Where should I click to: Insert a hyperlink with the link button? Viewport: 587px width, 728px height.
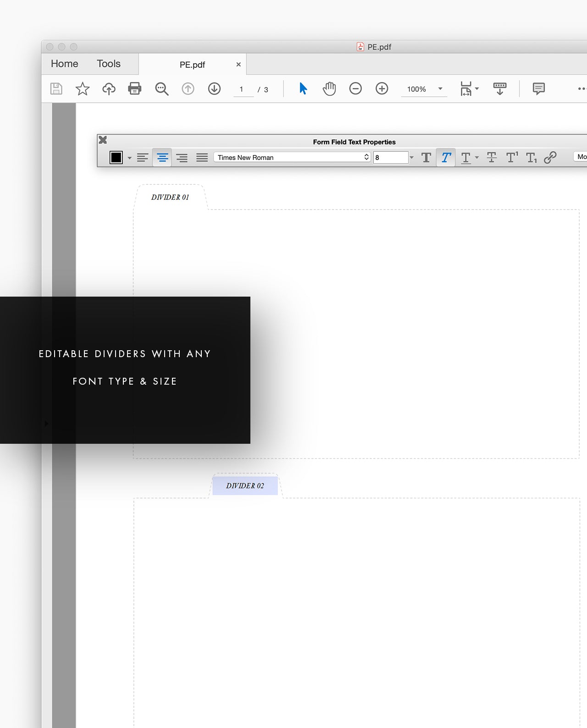tap(550, 158)
